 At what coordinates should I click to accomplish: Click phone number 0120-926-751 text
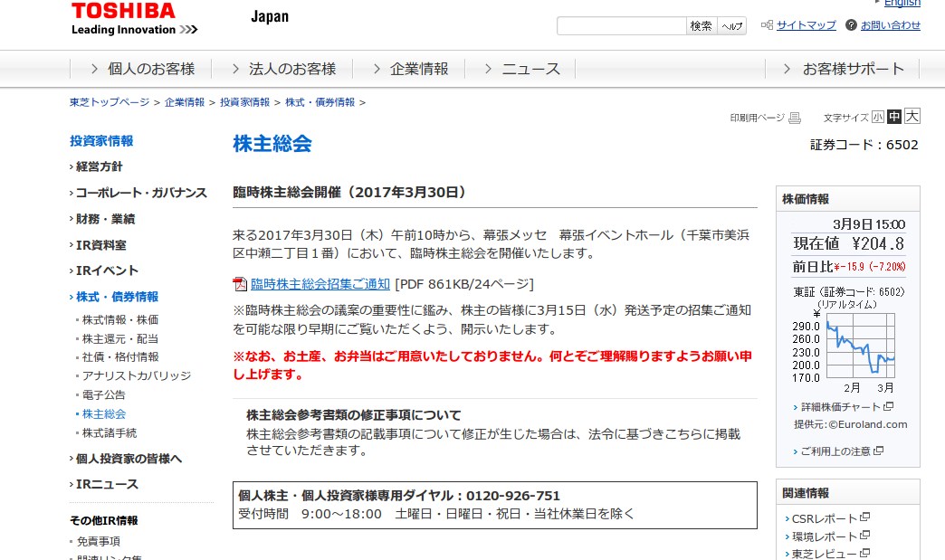pos(513,496)
